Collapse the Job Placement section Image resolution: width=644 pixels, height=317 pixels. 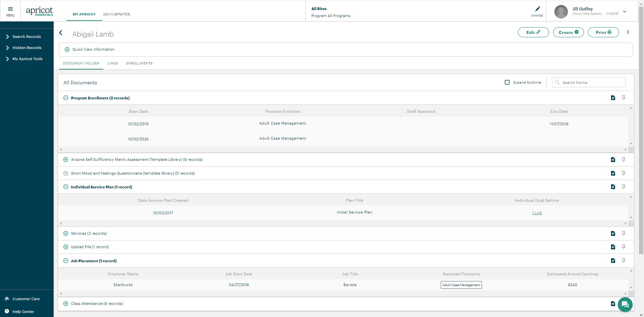[66, 261]
